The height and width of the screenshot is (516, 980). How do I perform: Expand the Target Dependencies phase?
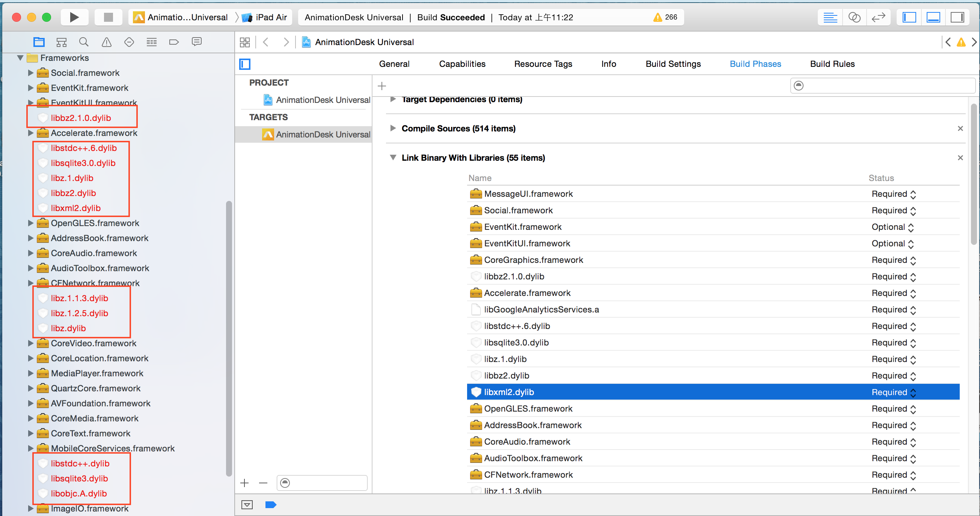coord(393,99)
